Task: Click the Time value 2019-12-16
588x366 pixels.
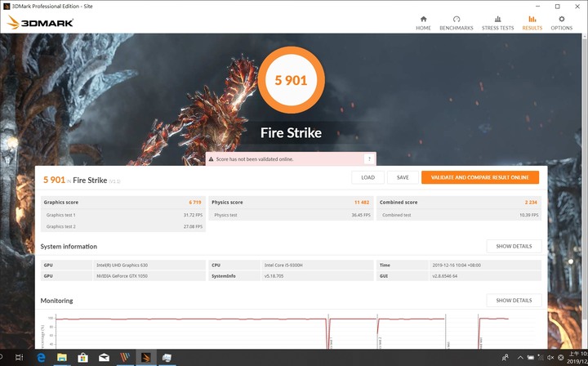Action: [457, 266]
